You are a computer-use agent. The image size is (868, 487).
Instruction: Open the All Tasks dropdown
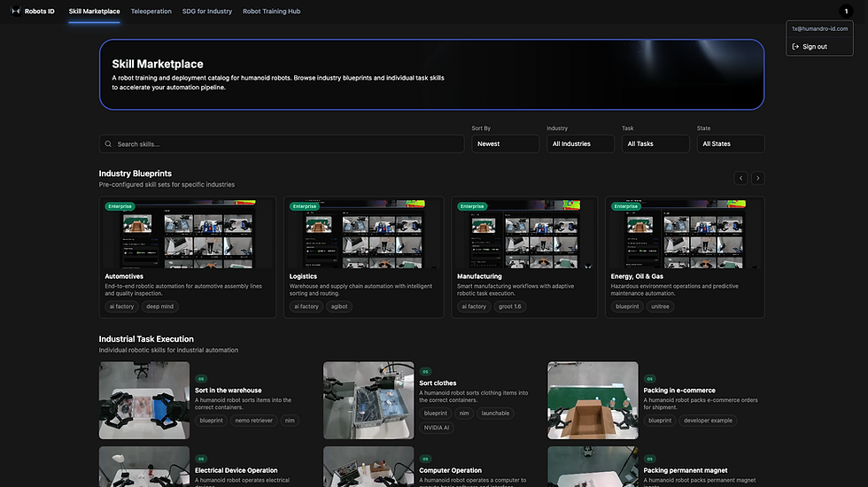pyautogui.click(x=655, y=143)
